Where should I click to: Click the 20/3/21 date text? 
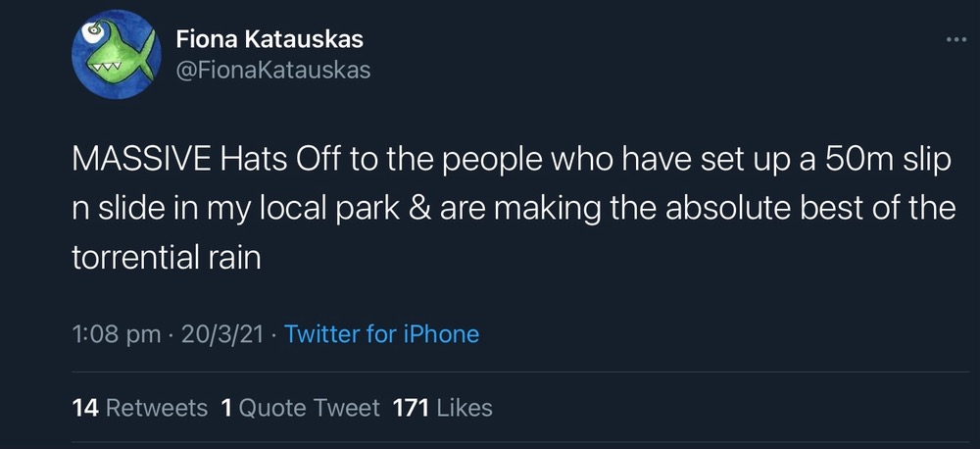click(x=220, y=334)
